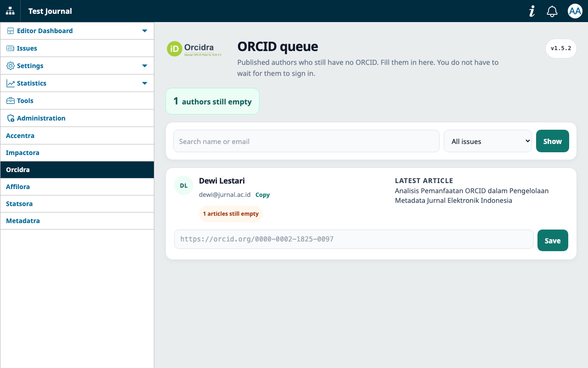Viewport: 588px width, 368px height.
Task: Open Settings in the sidebar
Action: pos(77,66)
